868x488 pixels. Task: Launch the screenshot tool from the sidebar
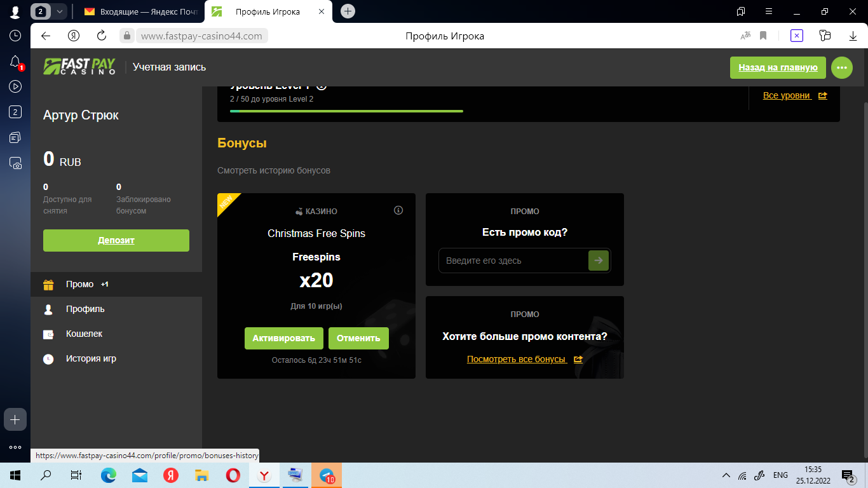point(15,163)
